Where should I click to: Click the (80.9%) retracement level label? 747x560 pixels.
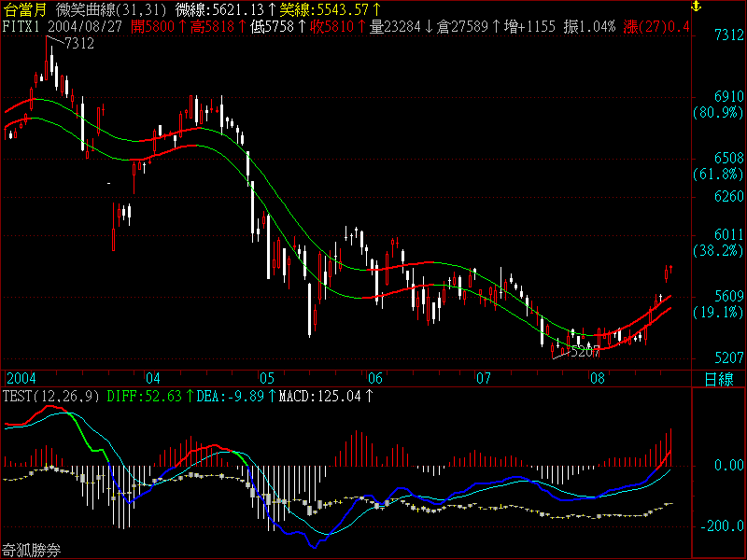click(x=718, y=113)
